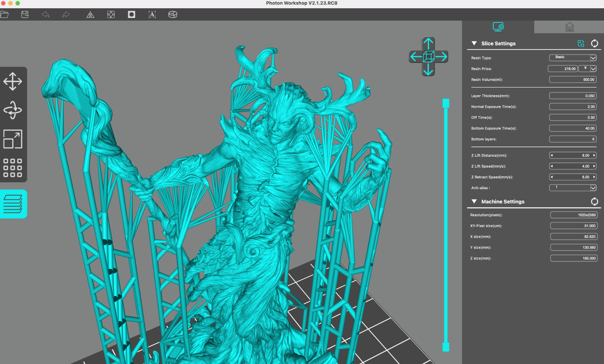The width and height of the screenshot is (604, 364).
Task: Click the top handle of layer slider
Action: 446,103
